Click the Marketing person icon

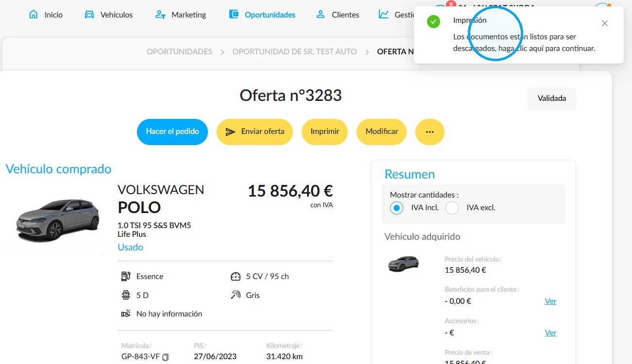160,14
